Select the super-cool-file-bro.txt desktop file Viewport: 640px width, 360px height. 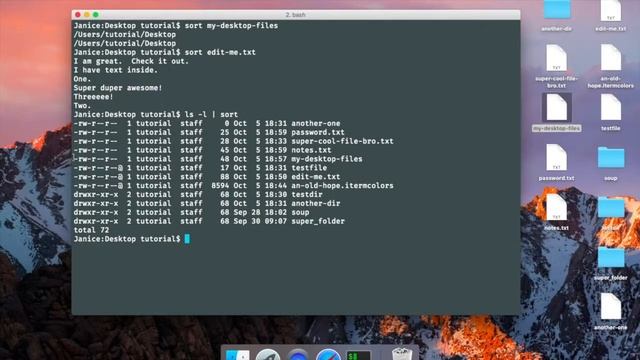click(x=556, y=58)
